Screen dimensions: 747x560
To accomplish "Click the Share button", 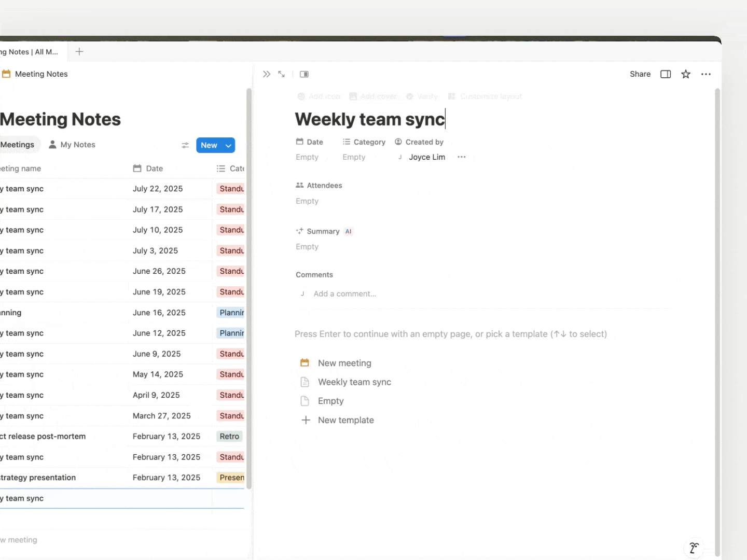I will pyautogui.click(x=640, y=74).
